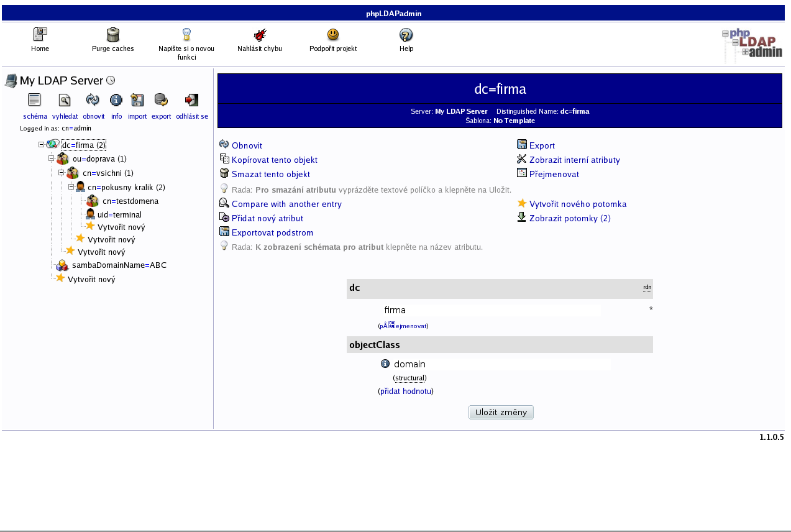Image resolution: width=791 pixels, height=532 pixels.
Task: Click the dc attribute name header
Action: [x=354, y=288]
